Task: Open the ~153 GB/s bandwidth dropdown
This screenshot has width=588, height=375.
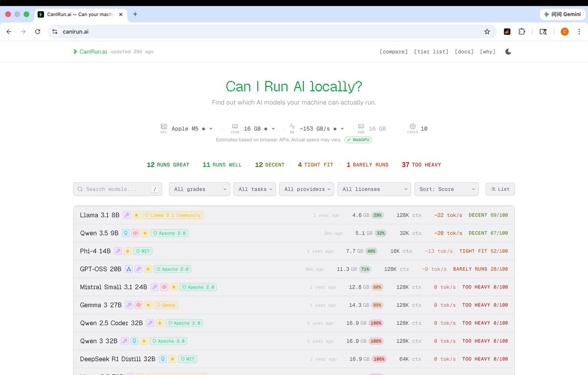Action: click(x=322, y=128)
